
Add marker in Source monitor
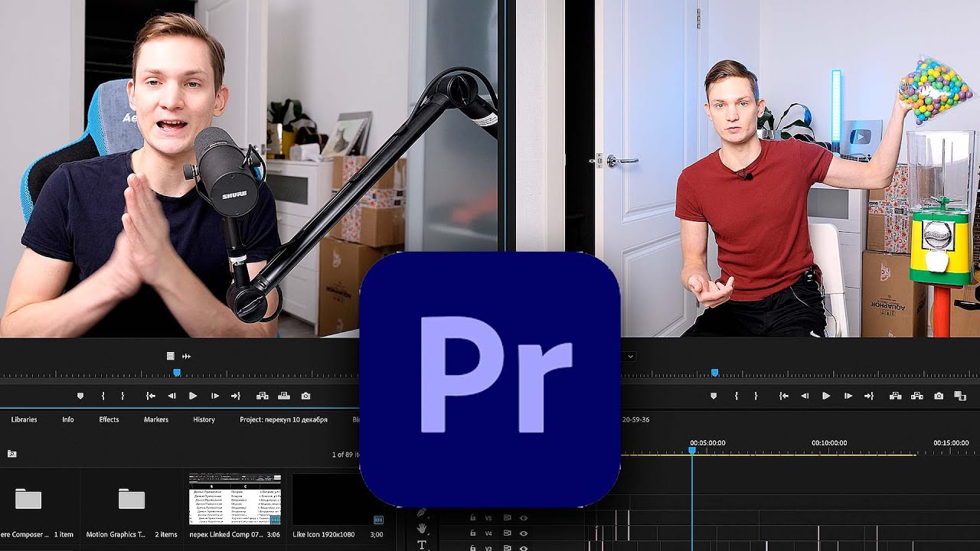(80, 396)
